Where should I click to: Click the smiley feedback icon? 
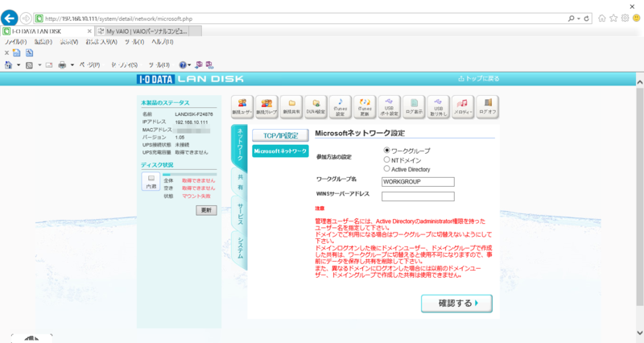(x=636, y=18)
